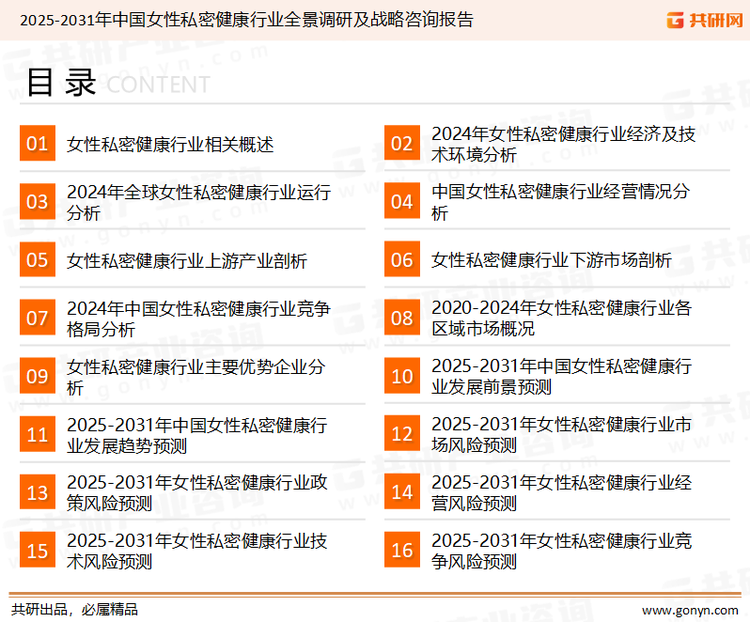Click the orange 10 chapter number box
Screen dimensions: 750x622
coord(402,376)
